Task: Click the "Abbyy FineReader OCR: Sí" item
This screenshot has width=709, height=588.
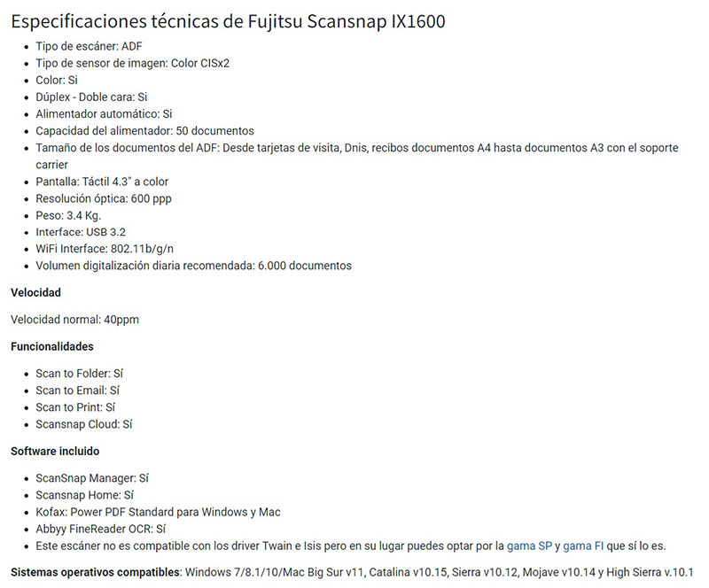Action: (x=101, y=529)
